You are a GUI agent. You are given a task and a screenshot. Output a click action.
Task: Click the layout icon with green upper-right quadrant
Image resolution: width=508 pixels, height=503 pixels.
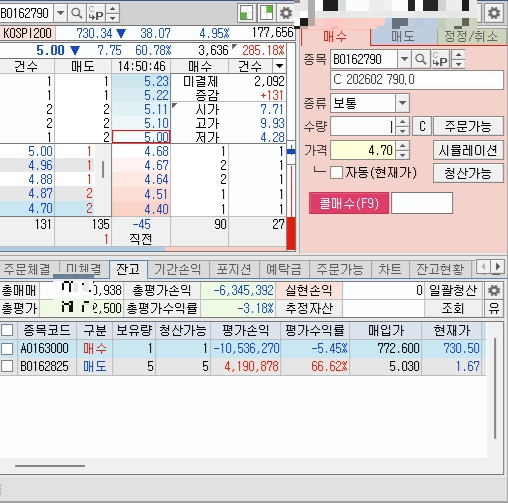[x=266, y=13]
